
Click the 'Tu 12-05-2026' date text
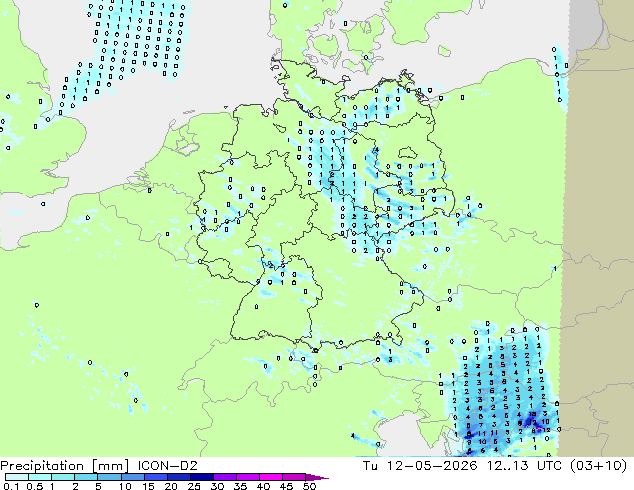coord(420,465)
